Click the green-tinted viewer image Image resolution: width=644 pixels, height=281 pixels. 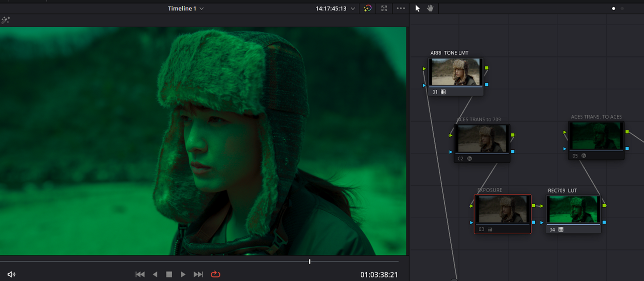(x=203, y=141)
